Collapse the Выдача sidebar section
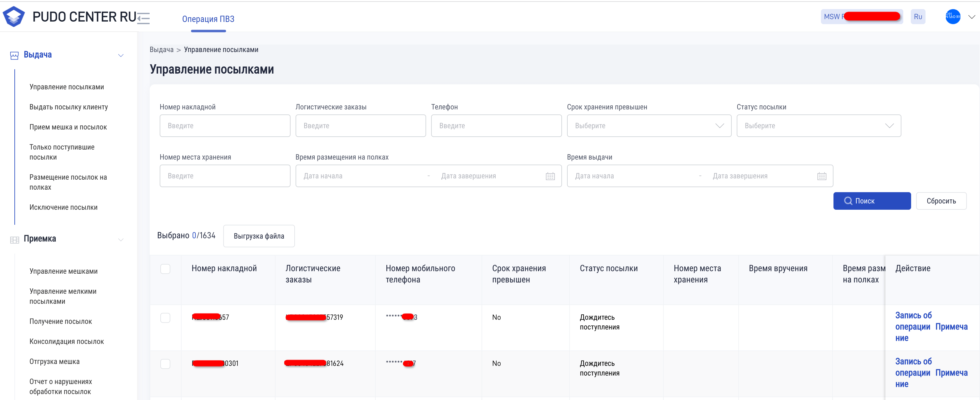Screen dimensions: 980x400 [x=121, y=55]
